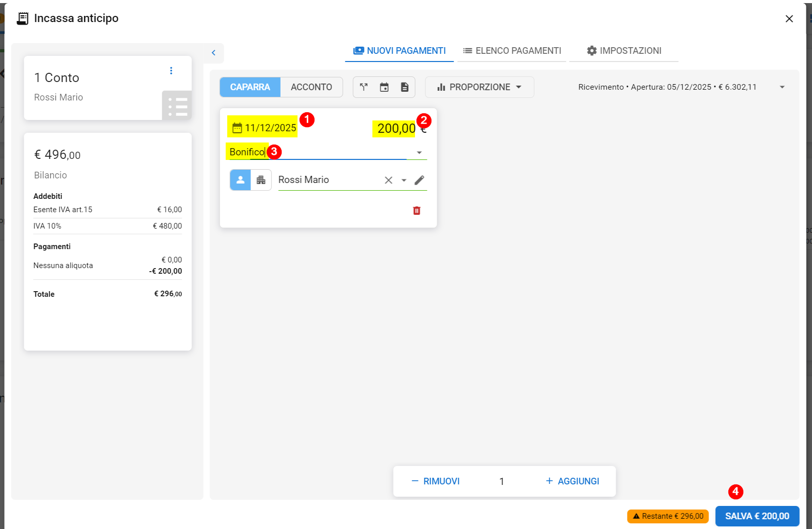Click the pencil edit icon beside Rossi Mario
Viewport: 812px width, 529px height.
click(x=419, y=180)
